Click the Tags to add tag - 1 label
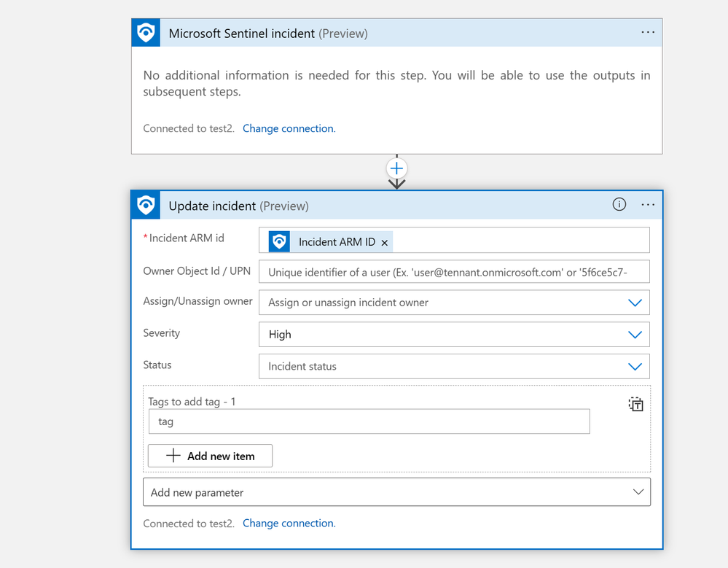The height and width of the screenshot is (568, 728). tap(192, 402)
